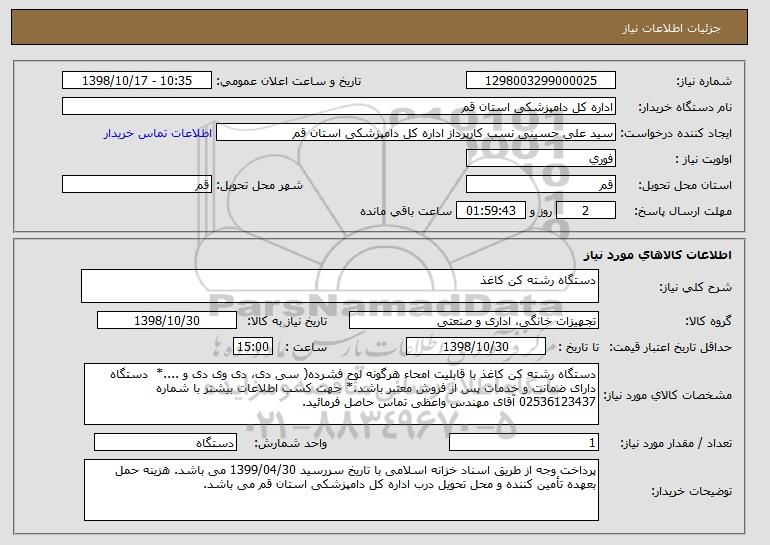The image size is (770, 545).
Task: Click the ساعت field showing 15:00
Action: (253, 347)
